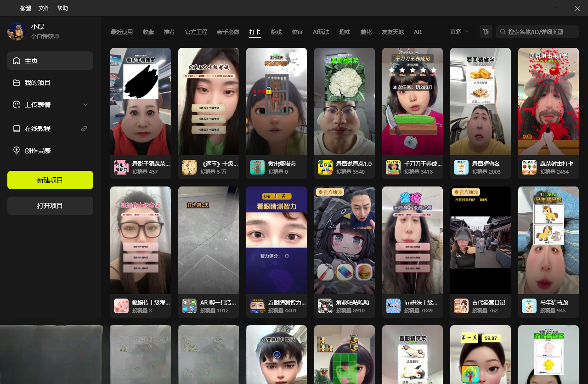Open the 小厚 user avatar
The width and height of the screenshot is (588, 384).
[16, 31]
